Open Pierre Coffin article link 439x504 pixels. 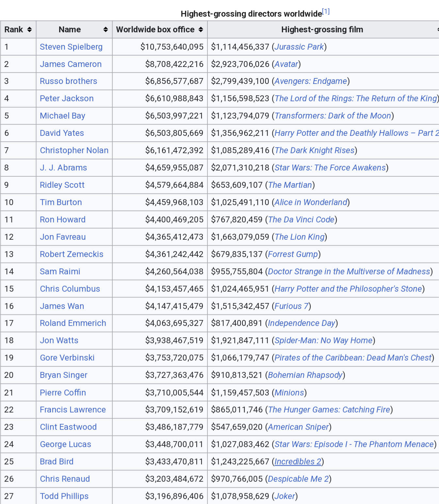63,393
